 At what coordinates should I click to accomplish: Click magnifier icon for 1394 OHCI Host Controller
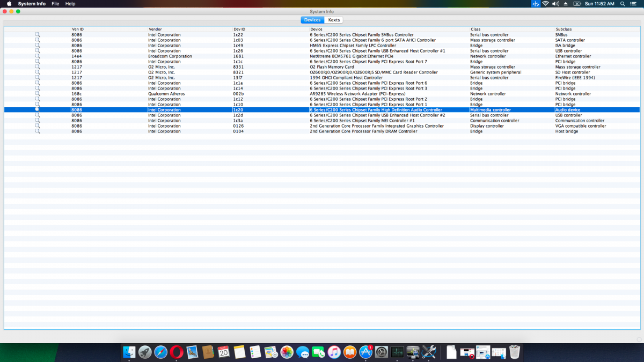pyautogui.click(x=38, y=78)
